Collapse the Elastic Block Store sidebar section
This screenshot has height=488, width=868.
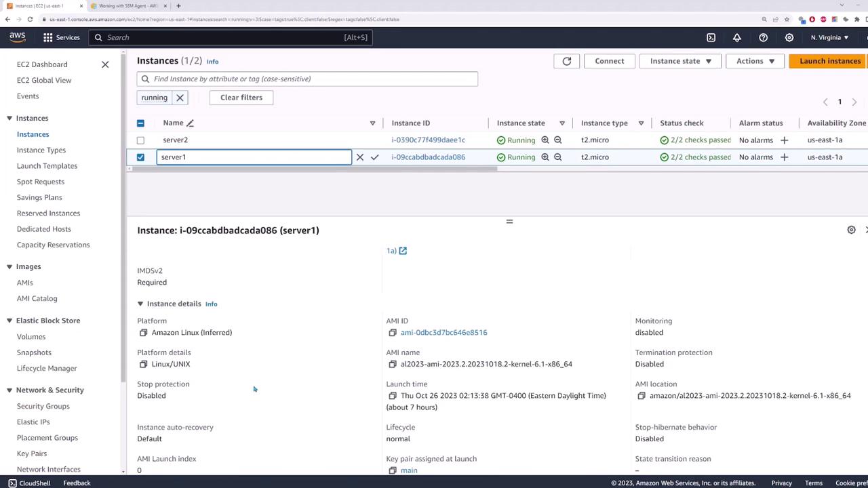[x=9, y=321]
